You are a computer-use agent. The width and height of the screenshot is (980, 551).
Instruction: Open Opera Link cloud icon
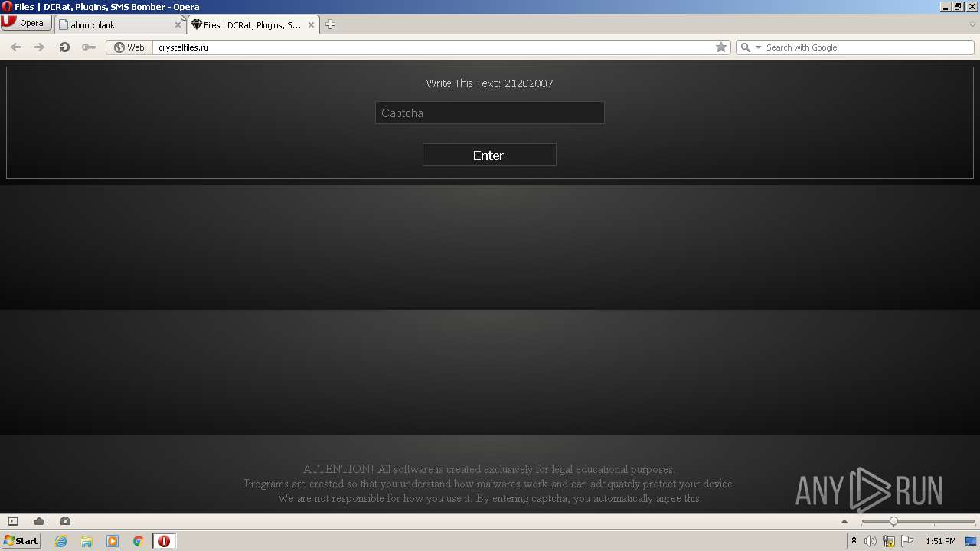pos(39,521)
